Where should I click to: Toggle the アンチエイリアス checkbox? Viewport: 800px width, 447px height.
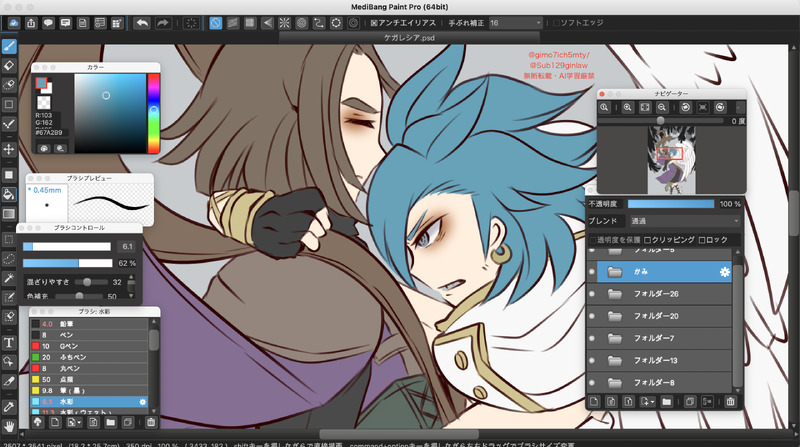374,22
